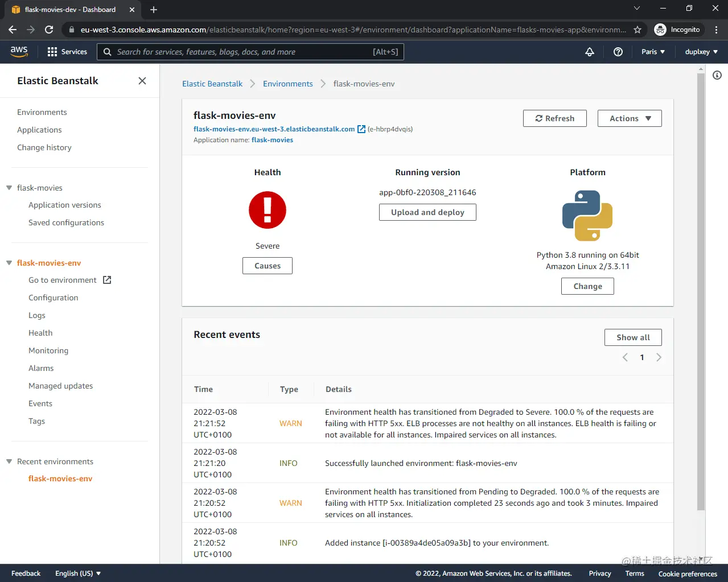Viewport: 728px width, 582px height.
Task: Click the browser address bar
Action: 353,30
